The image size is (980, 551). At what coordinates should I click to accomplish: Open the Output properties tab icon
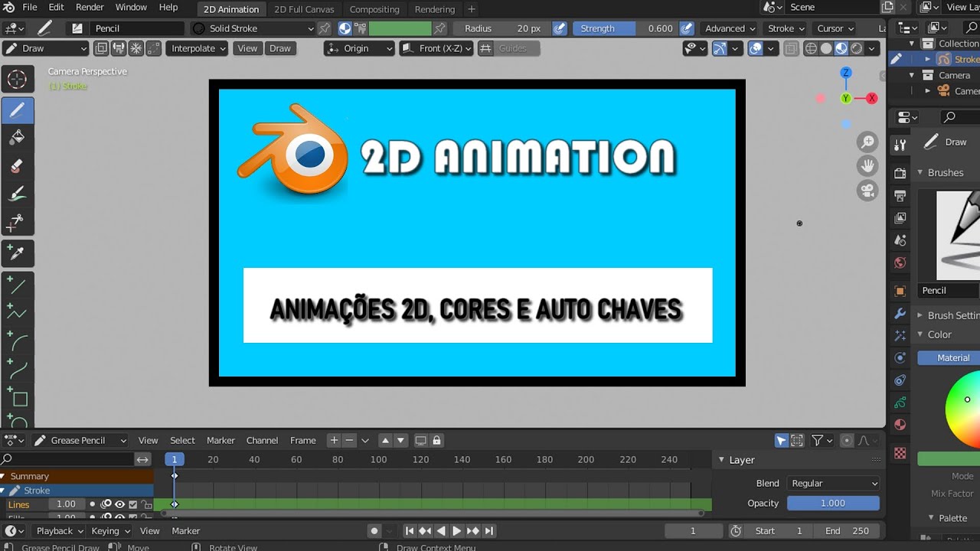tap(900, 196)
